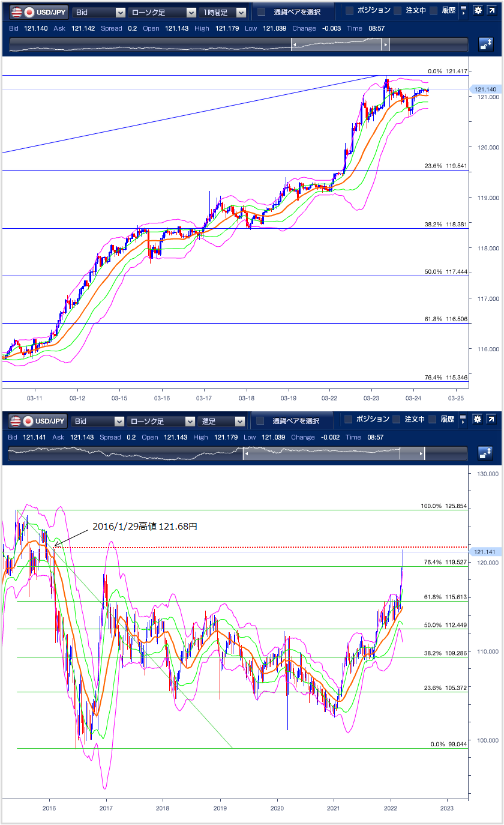The width and height of the screenshot is (504, 825).
Task: Open the list menu icon in top toolbar
Action: 463,11
